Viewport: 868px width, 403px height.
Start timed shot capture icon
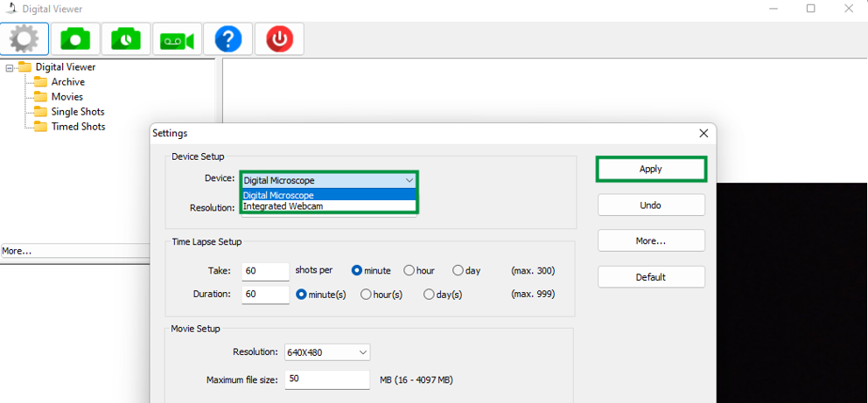tap(126, 39)
